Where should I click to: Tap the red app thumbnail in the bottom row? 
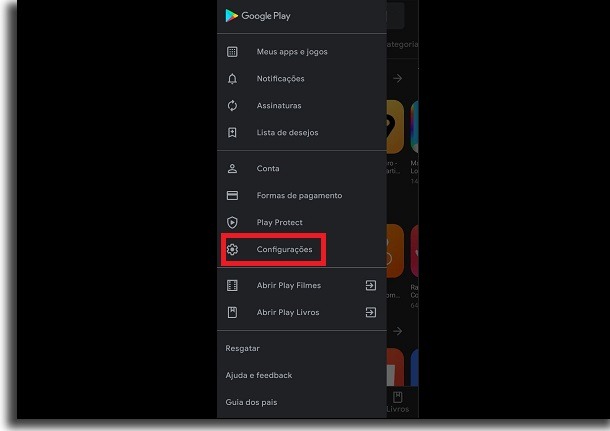(x=395, y=367)
